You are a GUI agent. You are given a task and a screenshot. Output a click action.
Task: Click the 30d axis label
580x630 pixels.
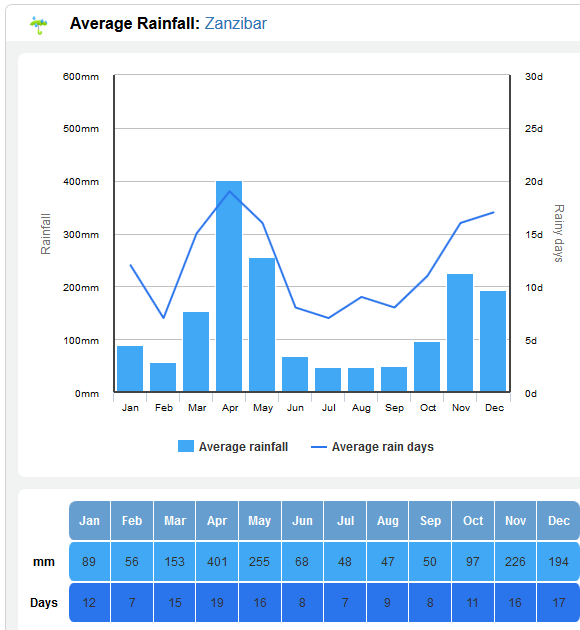pyautogui.click(x=534, y=76)
